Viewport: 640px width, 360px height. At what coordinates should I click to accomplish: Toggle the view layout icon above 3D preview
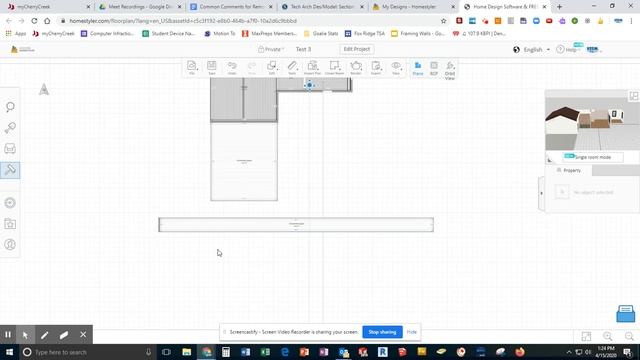tap(633, 96)
